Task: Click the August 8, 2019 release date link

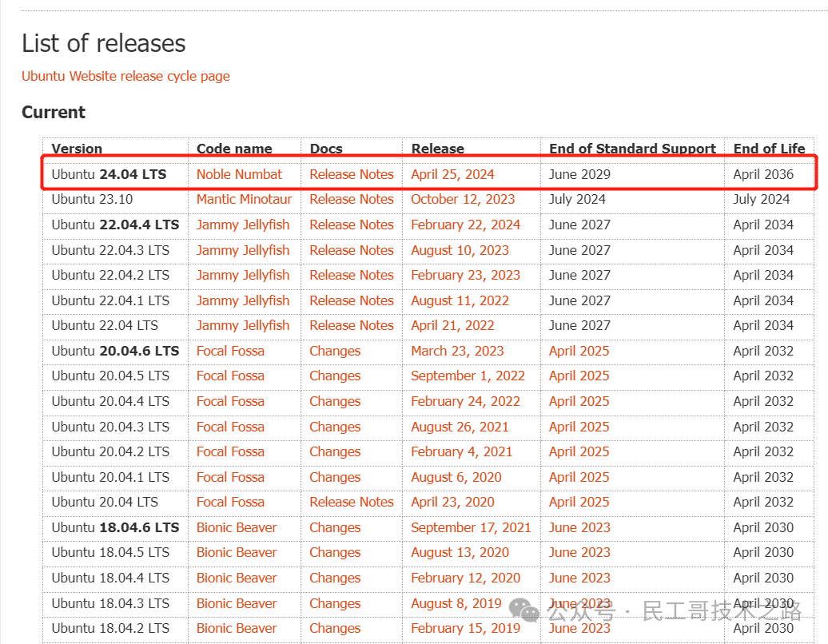Action: click(x=456, y=603)
